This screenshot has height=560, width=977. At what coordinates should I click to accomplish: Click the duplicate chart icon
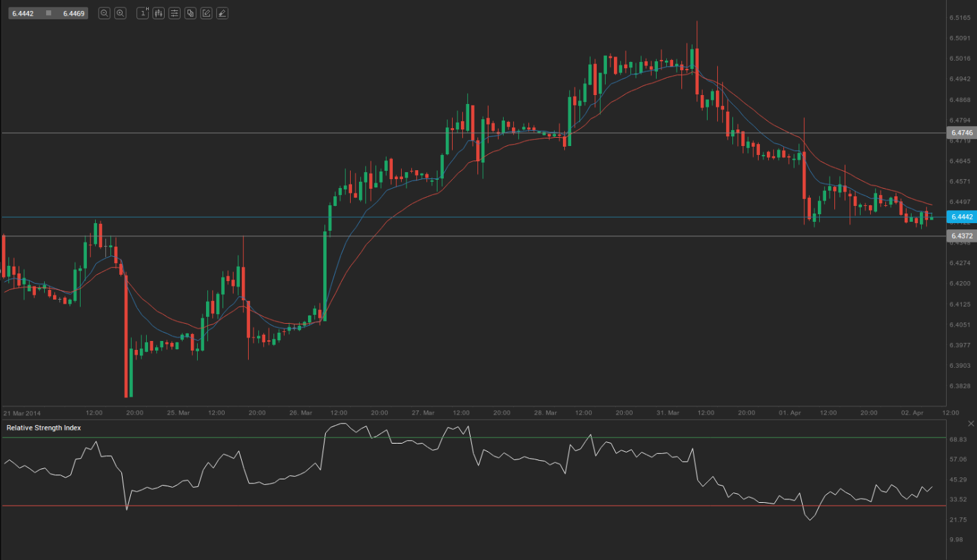point(191,12)
